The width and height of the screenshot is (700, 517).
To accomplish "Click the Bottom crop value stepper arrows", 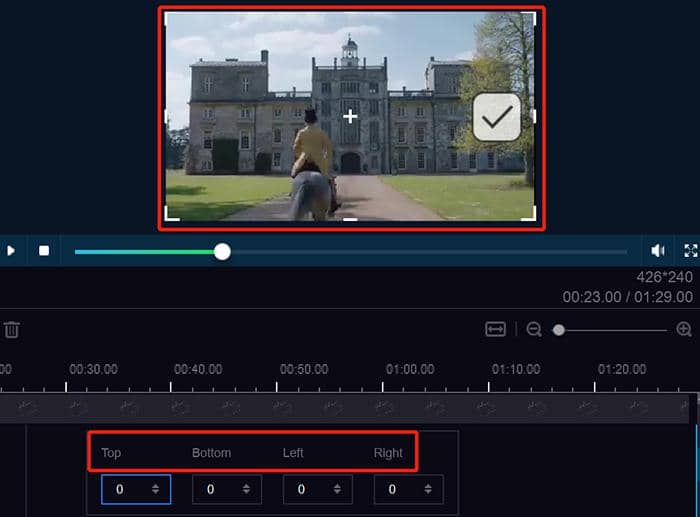I will coord(246,489).
